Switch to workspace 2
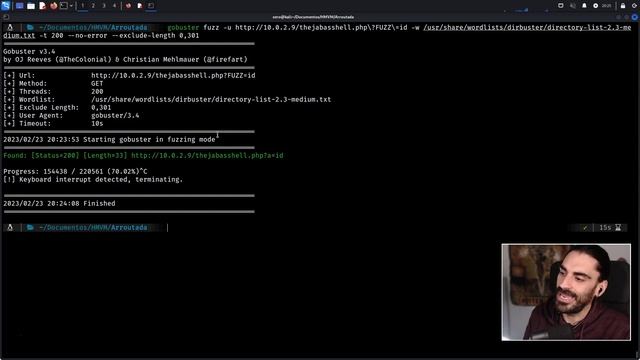 (x=93, y=6)
